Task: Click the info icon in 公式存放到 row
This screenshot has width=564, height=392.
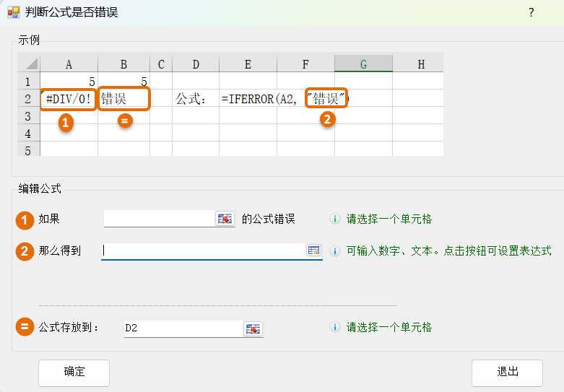Action: point(334,327)
